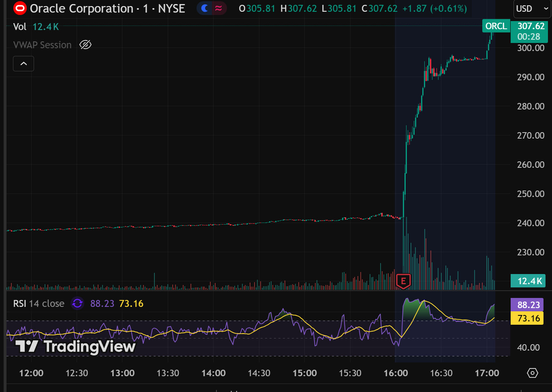Click the 250.00 price axis label
The image size is (552, 392).
point(531,194)
